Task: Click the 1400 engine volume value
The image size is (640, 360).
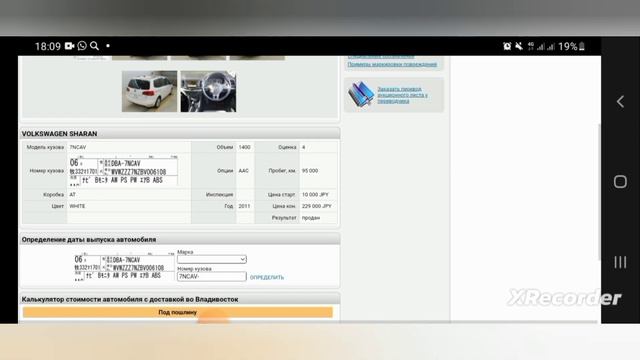Action: pyautogui.click(x=244, y=147)
